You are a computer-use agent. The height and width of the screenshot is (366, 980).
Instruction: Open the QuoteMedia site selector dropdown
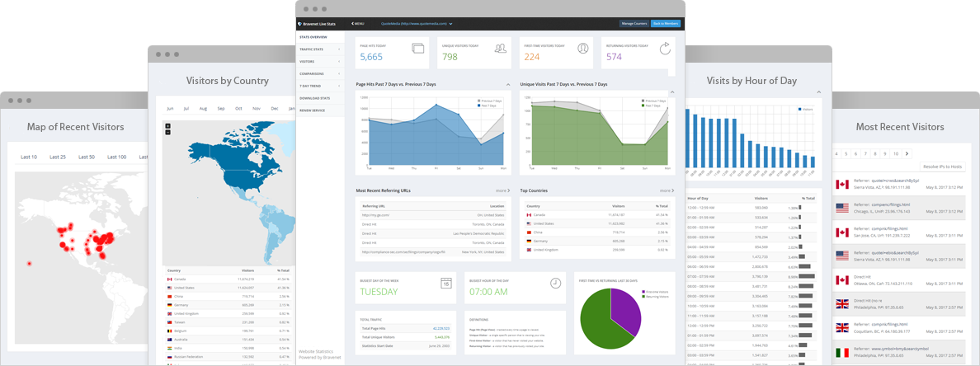pyautogui.click(x=417, y=24)
